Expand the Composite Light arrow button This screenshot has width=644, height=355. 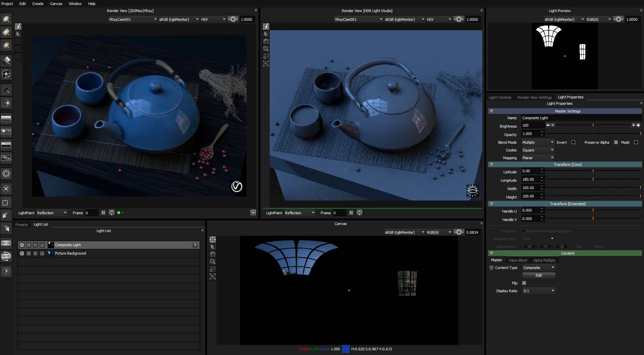click(x=195, y=245)
